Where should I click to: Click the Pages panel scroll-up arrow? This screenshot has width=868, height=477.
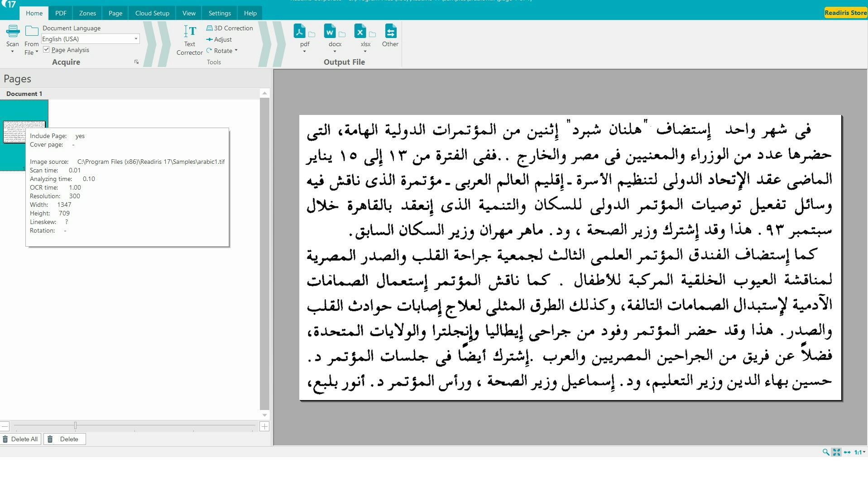(265, 93)
